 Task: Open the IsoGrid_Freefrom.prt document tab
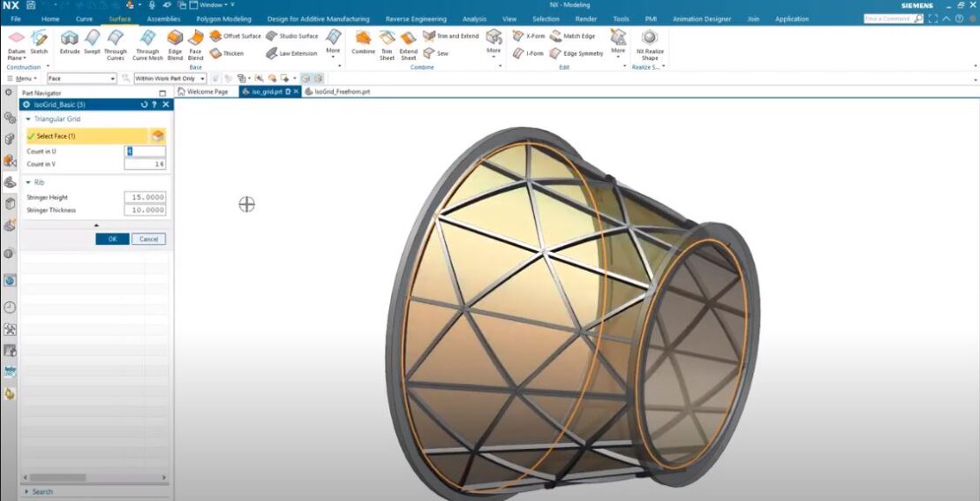(x=342, y=91)
